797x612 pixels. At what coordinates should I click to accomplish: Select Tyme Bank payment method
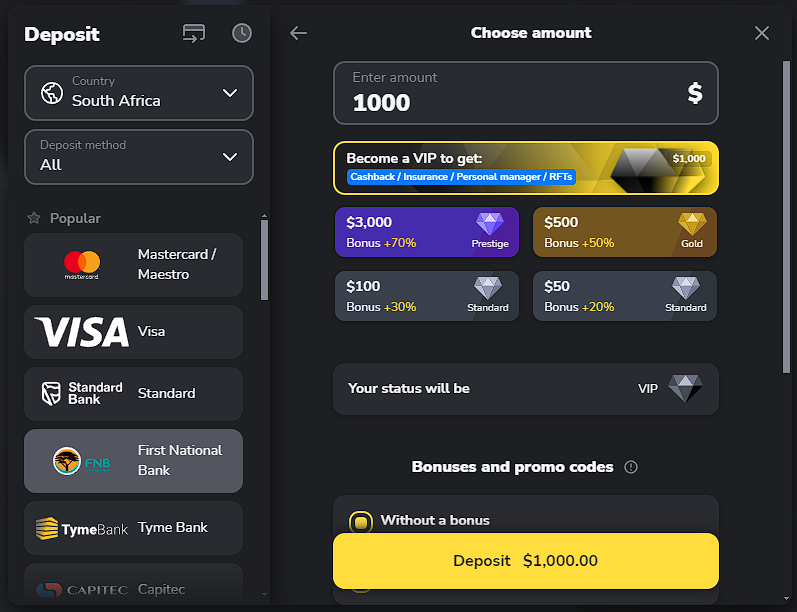(134, 528)
